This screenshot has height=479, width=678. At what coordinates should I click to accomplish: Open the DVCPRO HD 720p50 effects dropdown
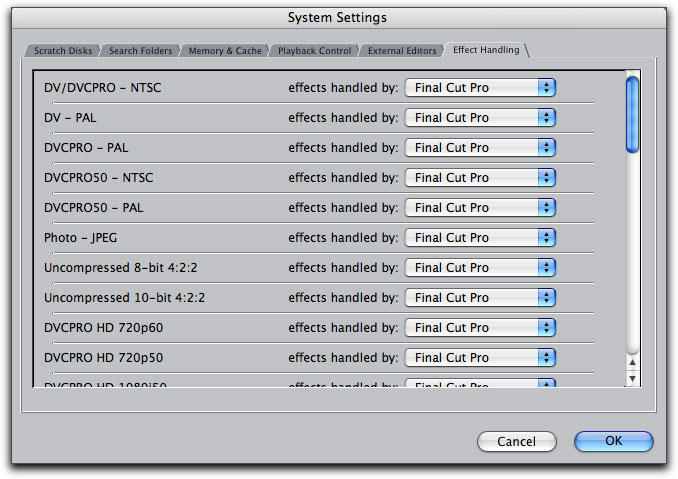[x=480, y=358]
